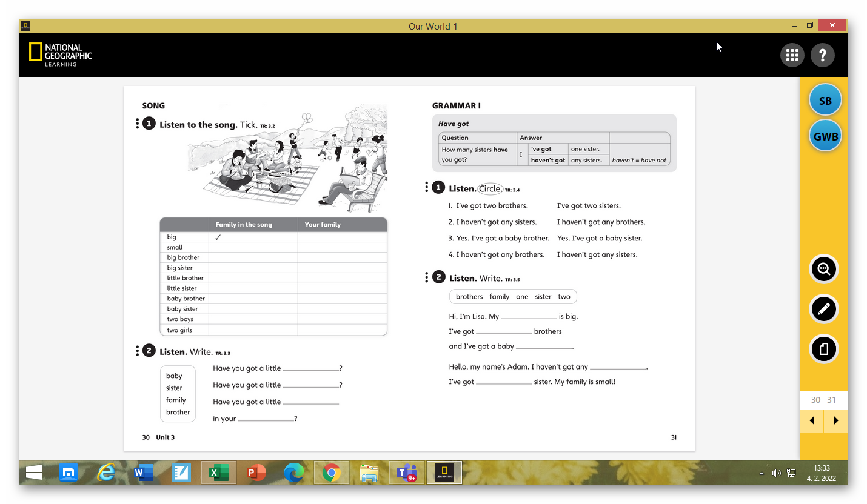Click the 'baby sister' table row label
This screenshot has height=504, width=867.
point(182,308)
